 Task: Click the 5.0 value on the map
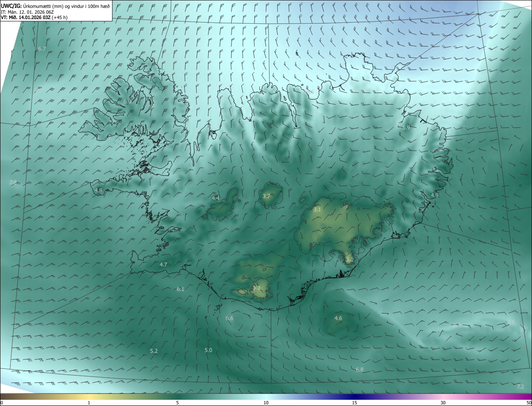click(208, 350)
